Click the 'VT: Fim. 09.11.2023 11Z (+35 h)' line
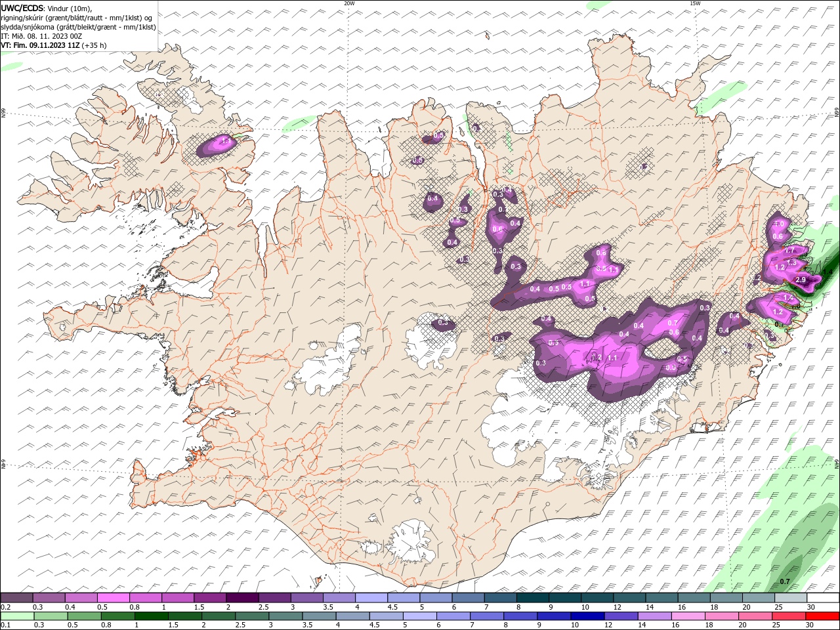 point(54,45)
